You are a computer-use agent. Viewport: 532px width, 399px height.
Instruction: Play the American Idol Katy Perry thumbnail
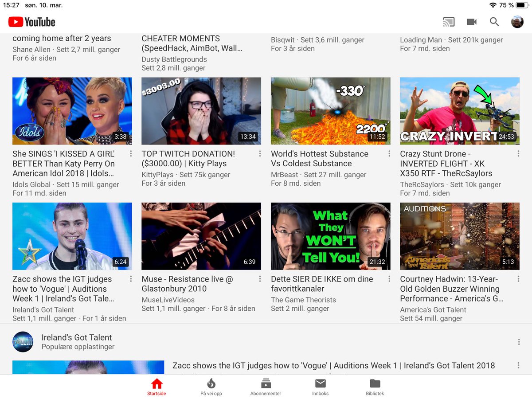72,111
